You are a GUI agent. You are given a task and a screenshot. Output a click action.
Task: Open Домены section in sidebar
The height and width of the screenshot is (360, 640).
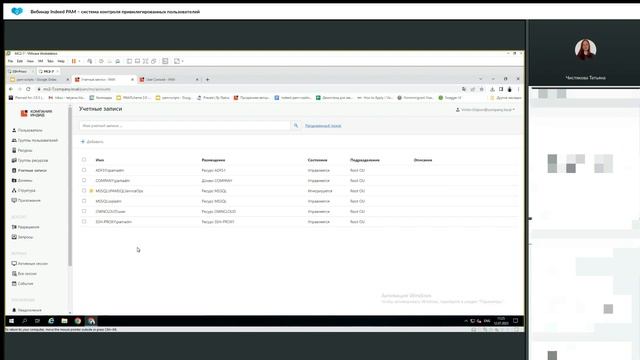click(x=22, y=180)
